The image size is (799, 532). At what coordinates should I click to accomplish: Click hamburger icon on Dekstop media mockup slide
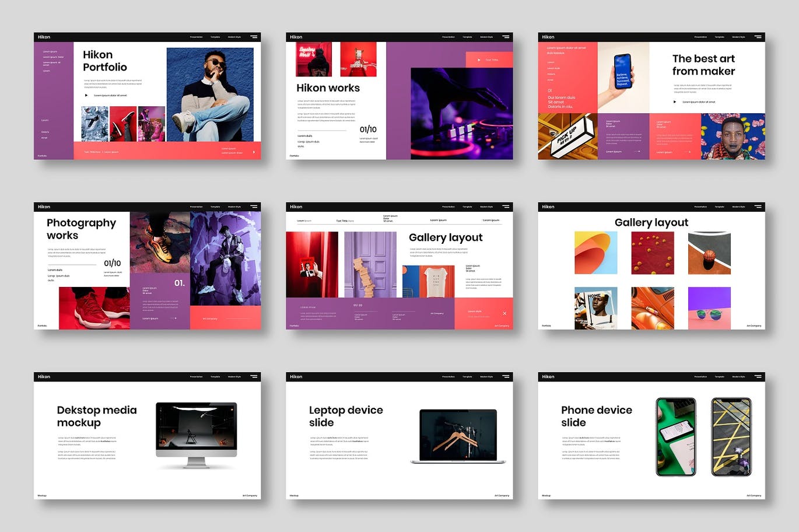254,377
